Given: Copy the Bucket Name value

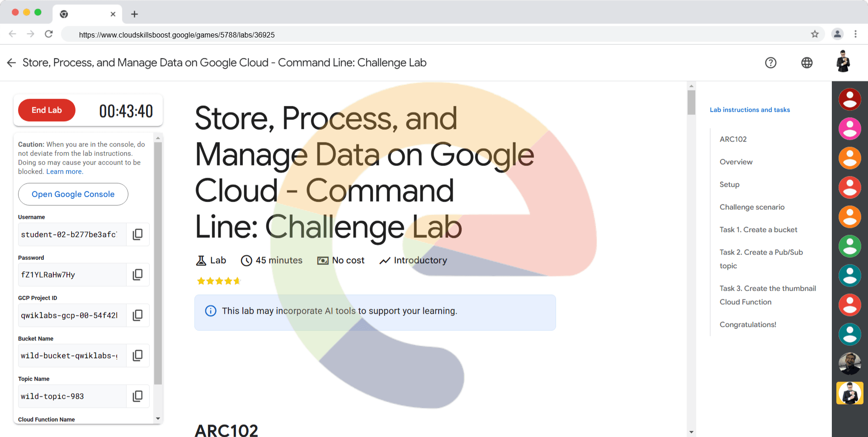Looking at the screenshot, I should [x=137, y=356].
